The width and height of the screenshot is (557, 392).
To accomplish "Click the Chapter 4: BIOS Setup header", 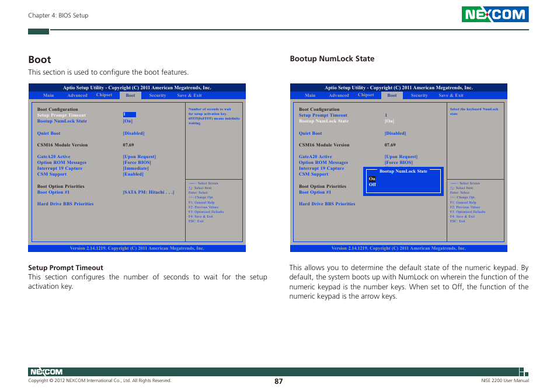I will 58,15.
